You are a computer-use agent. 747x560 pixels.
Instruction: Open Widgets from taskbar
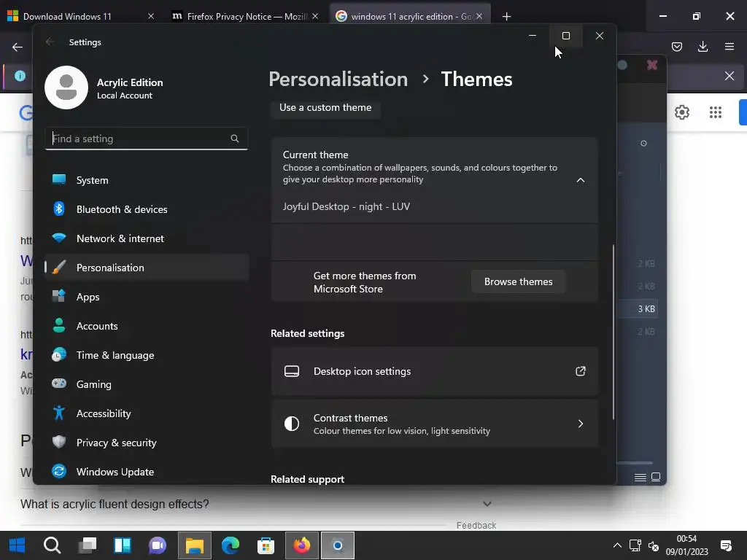coord(123,545)
